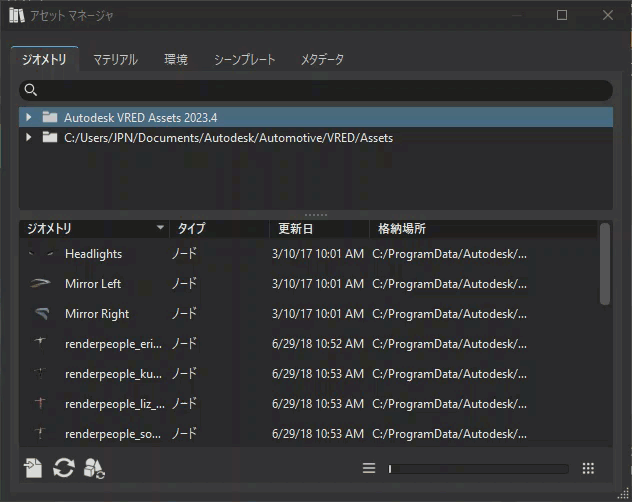Switch to the ジオメトリ tab
The width and height of the screenshot is (632, 502).
[x=44, y=59]
